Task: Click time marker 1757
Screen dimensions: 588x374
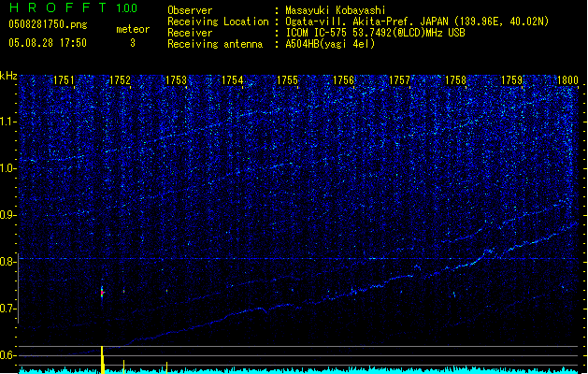Action: (400, 80)
